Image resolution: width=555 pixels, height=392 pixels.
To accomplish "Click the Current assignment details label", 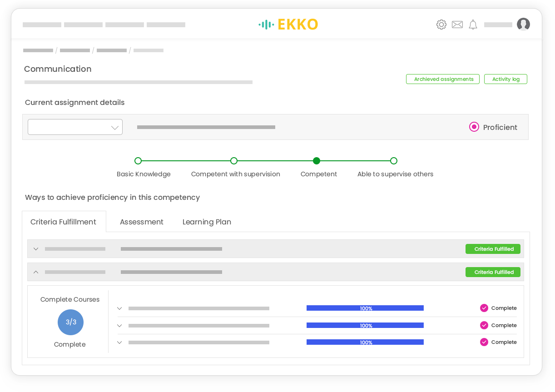I will coord(75,103).
